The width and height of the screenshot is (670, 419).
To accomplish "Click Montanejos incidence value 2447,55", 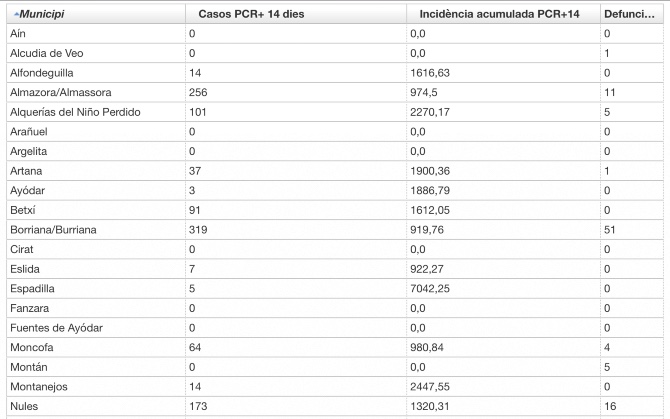I will coord(433,385).
